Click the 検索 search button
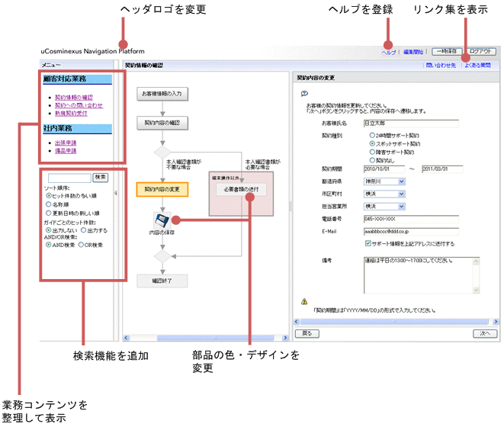Viewport: 504px width, 427px height. point(101,177)
